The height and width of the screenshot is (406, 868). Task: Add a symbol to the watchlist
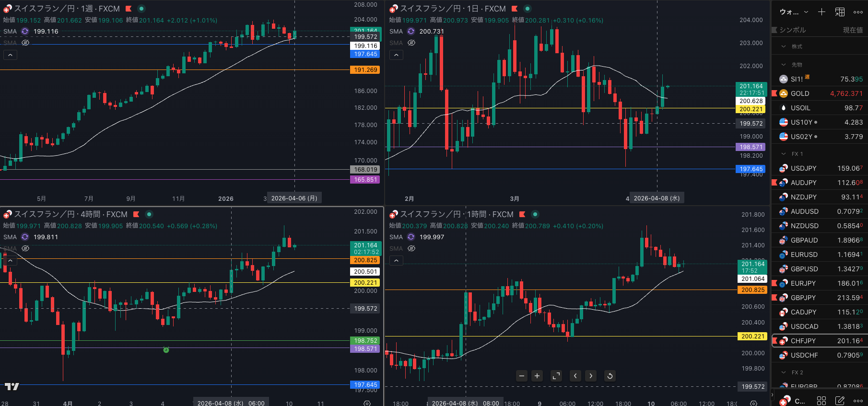tap(821, 12)
